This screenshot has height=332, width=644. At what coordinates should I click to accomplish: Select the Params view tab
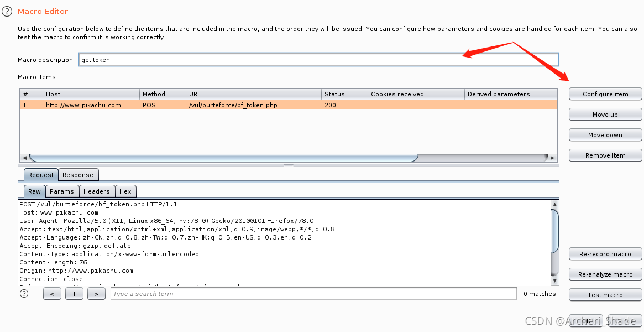point(61,191)
